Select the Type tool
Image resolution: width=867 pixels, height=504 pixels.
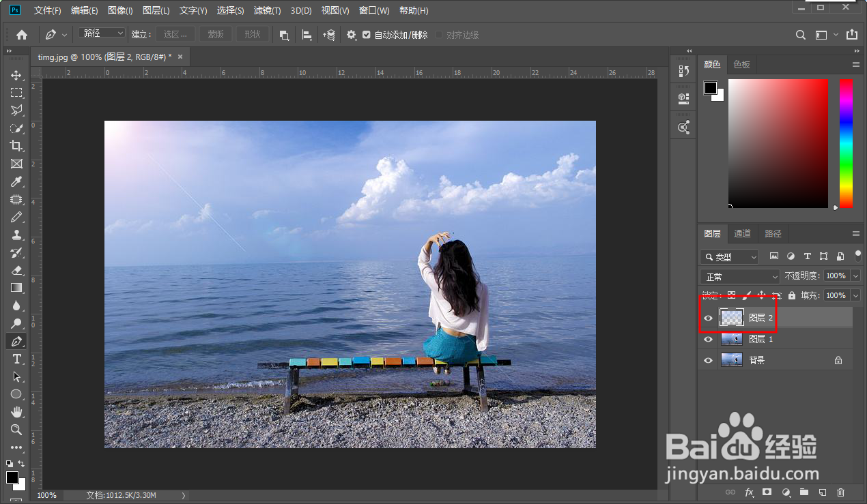16,359
